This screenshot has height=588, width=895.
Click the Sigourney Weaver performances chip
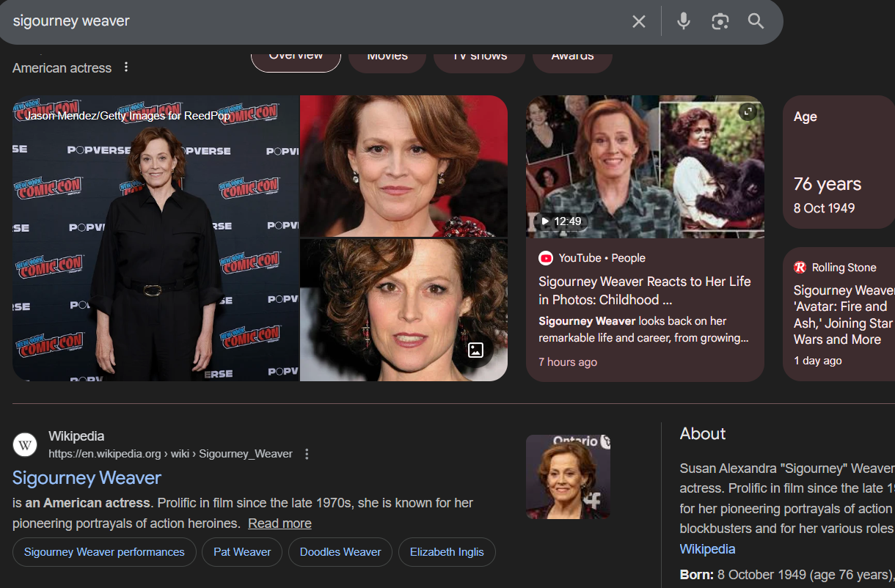click(104, 552)
